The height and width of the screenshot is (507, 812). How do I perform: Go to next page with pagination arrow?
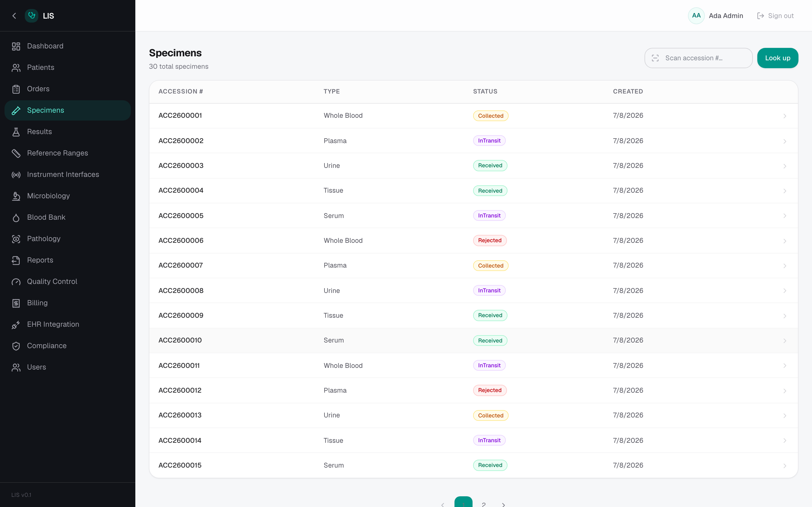coord(503,504)
